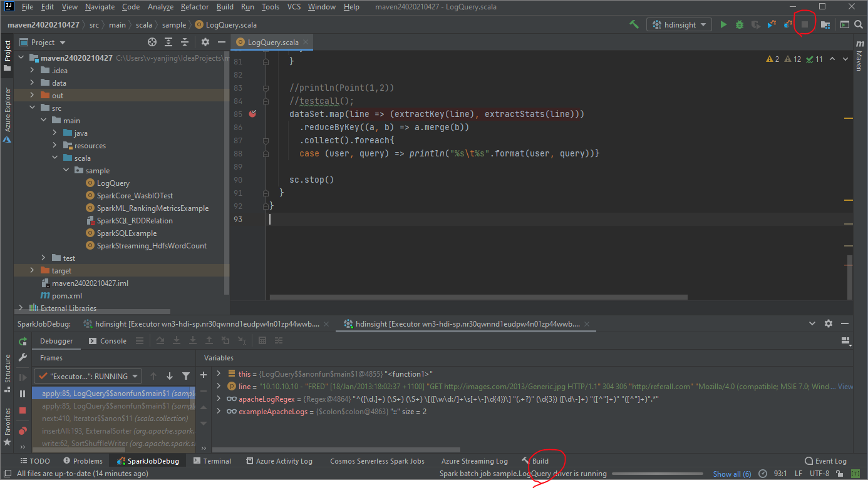Click the Show all (6) link
Viewport: 868px width, 488px height.
[731, 474]
